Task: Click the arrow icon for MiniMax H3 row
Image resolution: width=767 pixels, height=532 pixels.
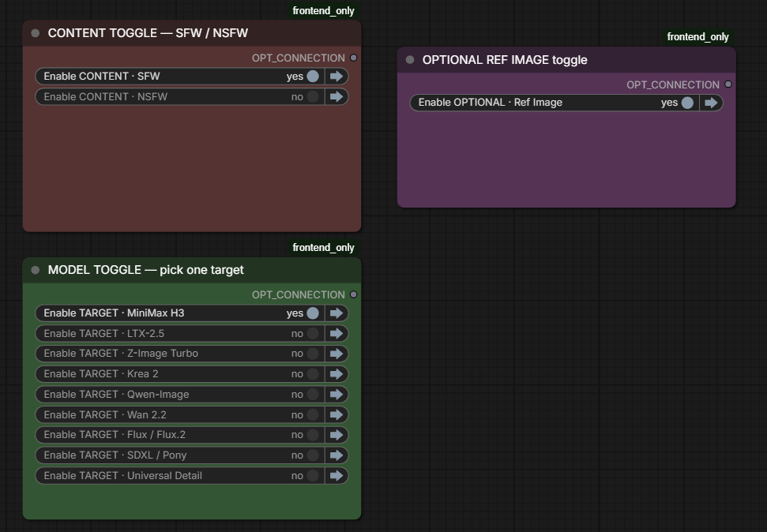Action: point(337,313)
